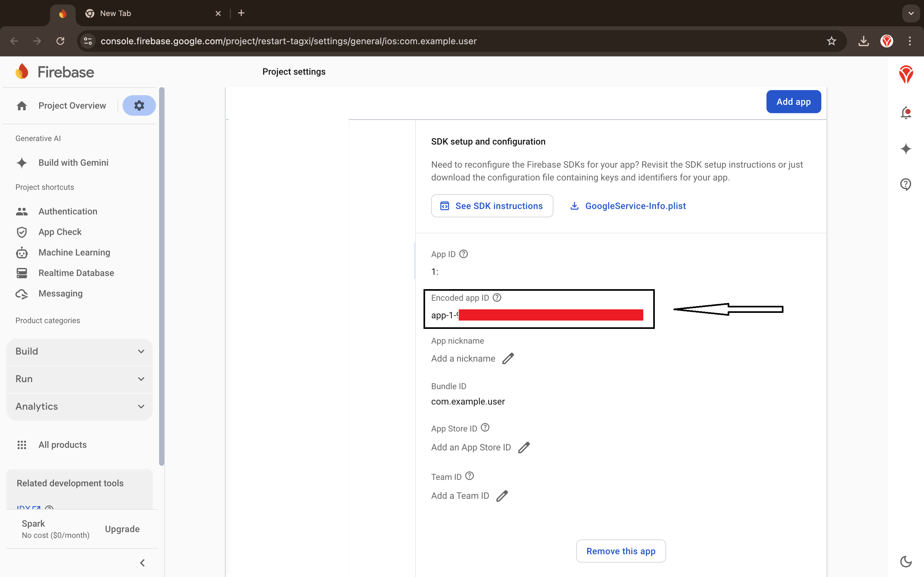Expand the Analytics category
Image resolution: width=924 pixels, height=577 pixels.
tap(80, 406)
